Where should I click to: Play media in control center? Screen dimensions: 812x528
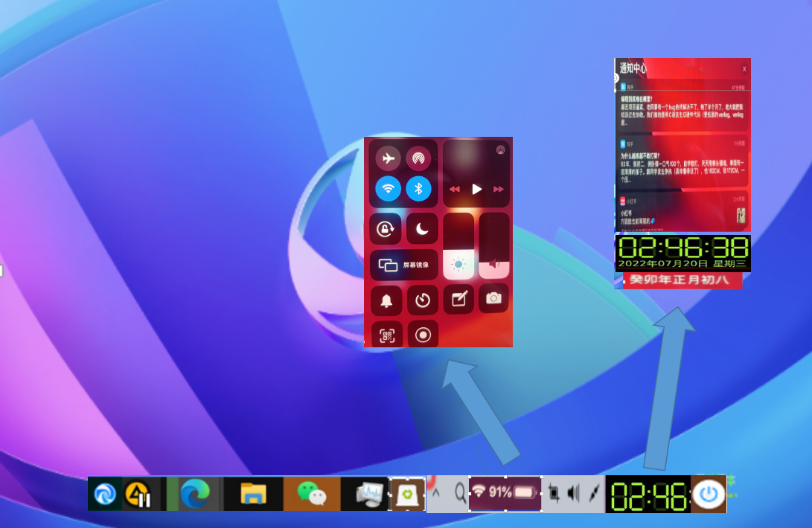(476, 189)
